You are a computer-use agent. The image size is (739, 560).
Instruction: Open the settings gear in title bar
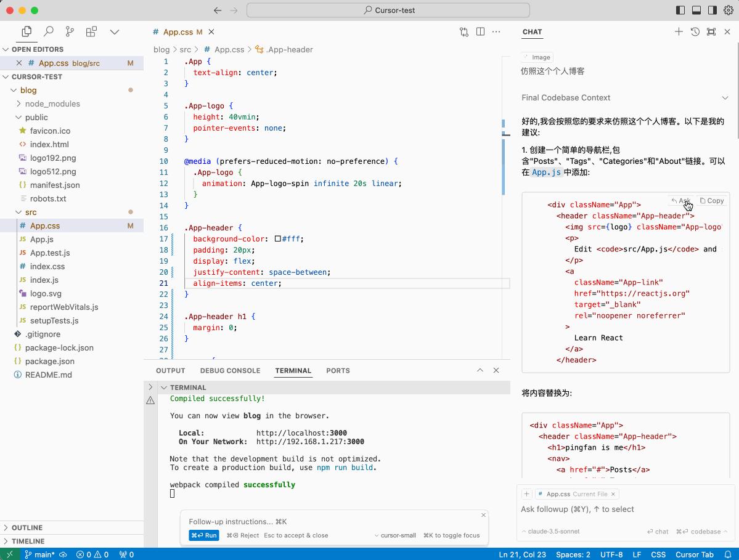[x=728, y=10]
